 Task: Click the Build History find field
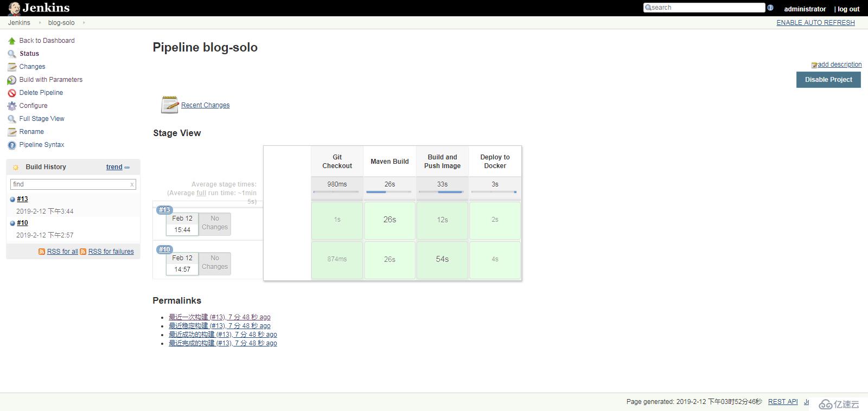73,184
